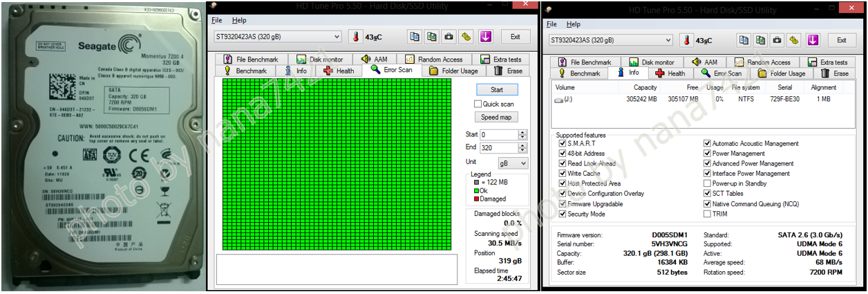Open Extra tests tab in Error Scan window

point(501,59)
